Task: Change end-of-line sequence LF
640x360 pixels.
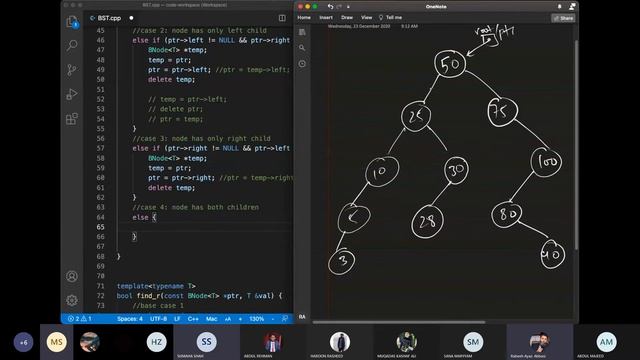Action: [x=177, y=319]
